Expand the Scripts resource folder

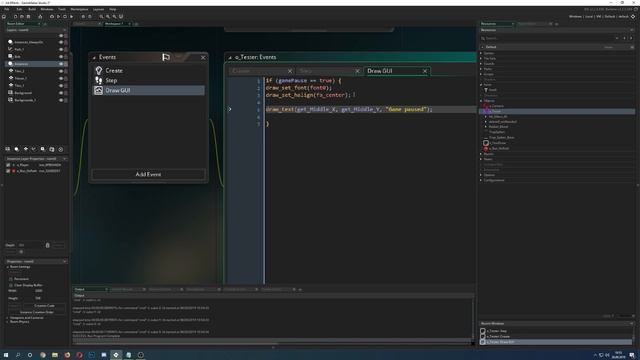[481, 75]
